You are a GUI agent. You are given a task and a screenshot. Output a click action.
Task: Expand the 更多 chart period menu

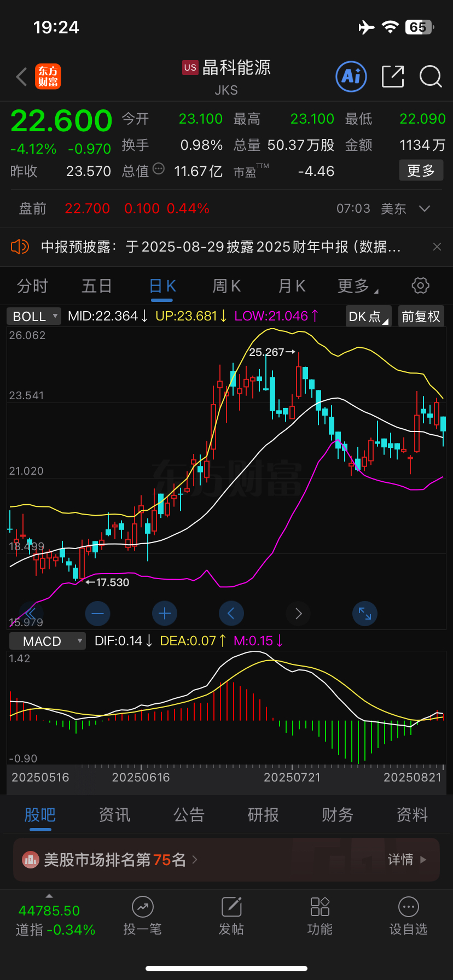(358, 285)
